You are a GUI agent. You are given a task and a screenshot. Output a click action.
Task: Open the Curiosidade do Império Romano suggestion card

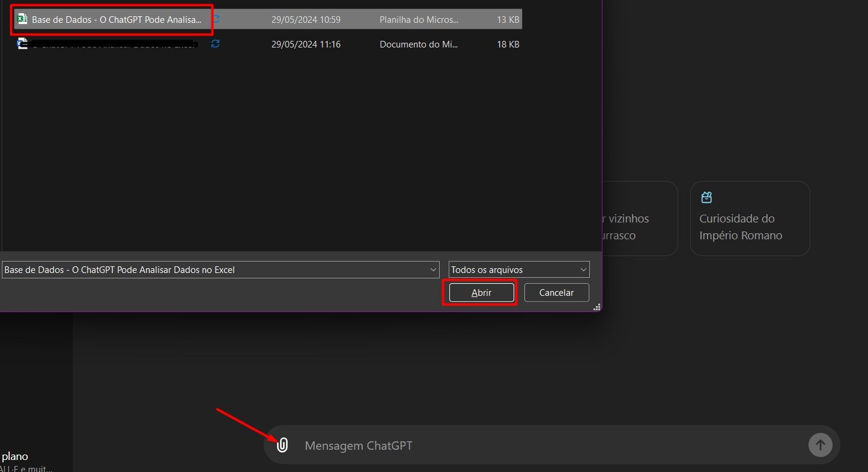750,219
